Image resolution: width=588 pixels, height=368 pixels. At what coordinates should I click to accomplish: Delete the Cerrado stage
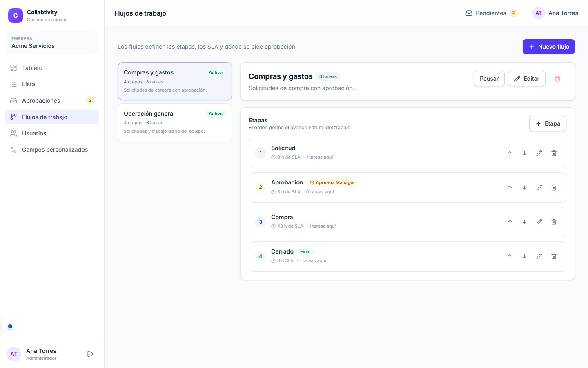point(554,256)
